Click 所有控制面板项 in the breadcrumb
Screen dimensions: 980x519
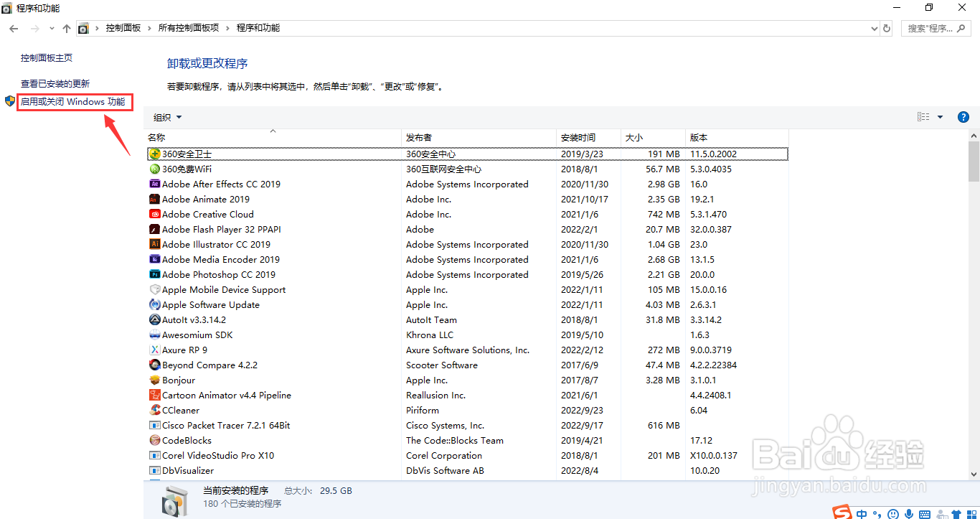pyautogui.click(x=189, y=28)
